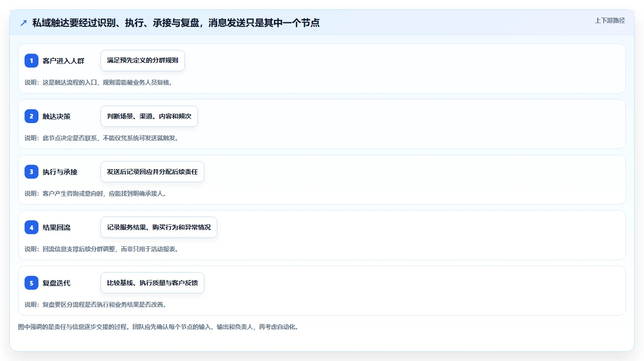644x361 pixels.
Task: Click the note 回流信息支撑后续分群调整，而非只用于活动报表
Action: (101, 249)
